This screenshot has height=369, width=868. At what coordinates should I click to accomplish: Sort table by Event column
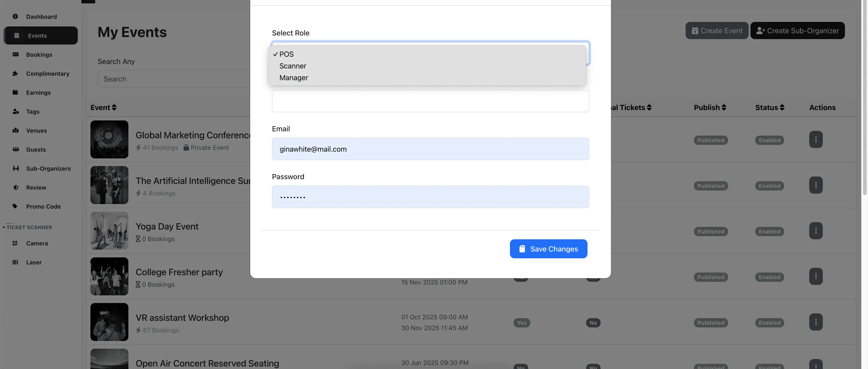pyautogui.click(x=103, y=108)
